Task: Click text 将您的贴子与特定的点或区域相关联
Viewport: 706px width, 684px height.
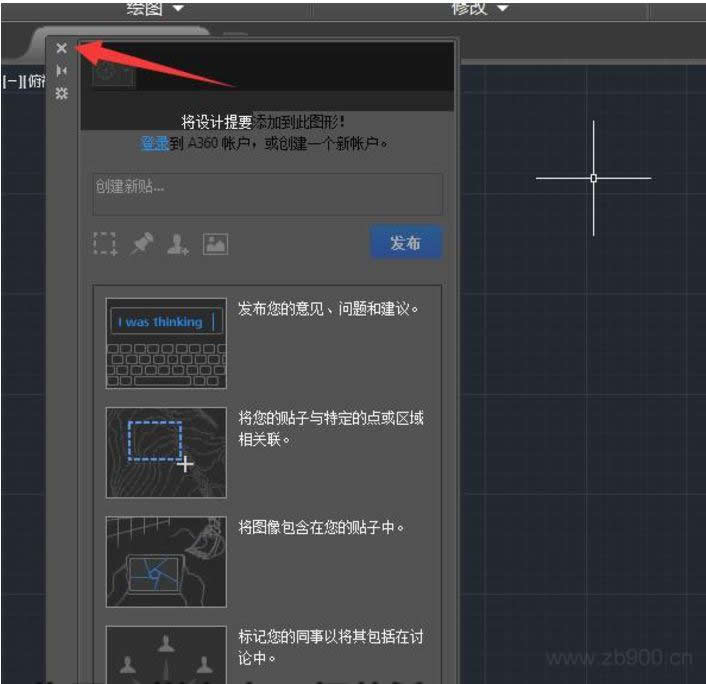Action: (x=331, y=429)
